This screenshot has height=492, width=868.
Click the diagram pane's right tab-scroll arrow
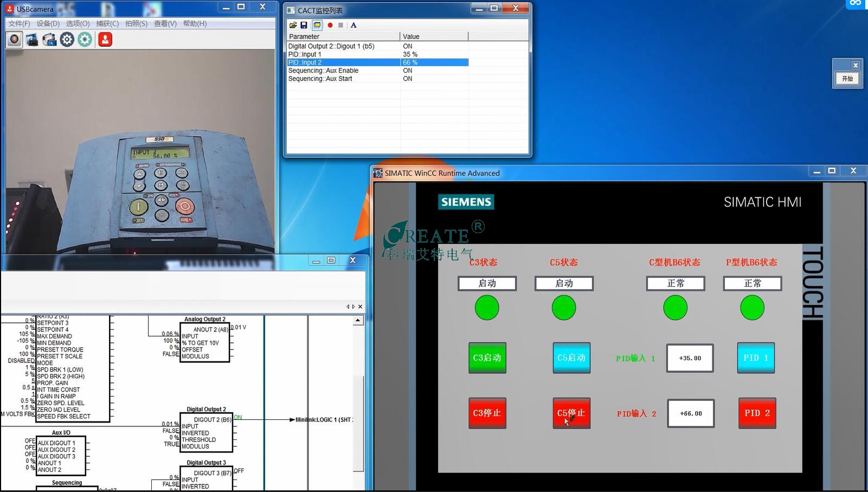click(x=353, y=306)
